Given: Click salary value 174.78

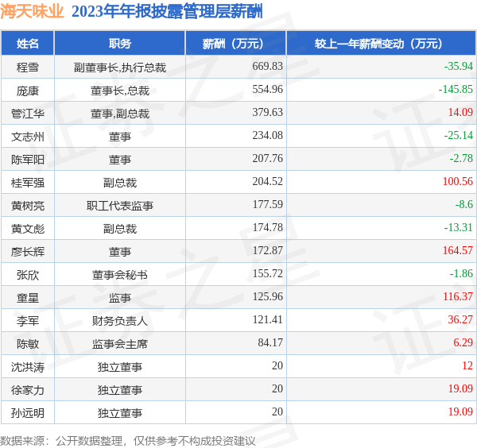Looking at the screenshot, I should [x=267, y=227].
